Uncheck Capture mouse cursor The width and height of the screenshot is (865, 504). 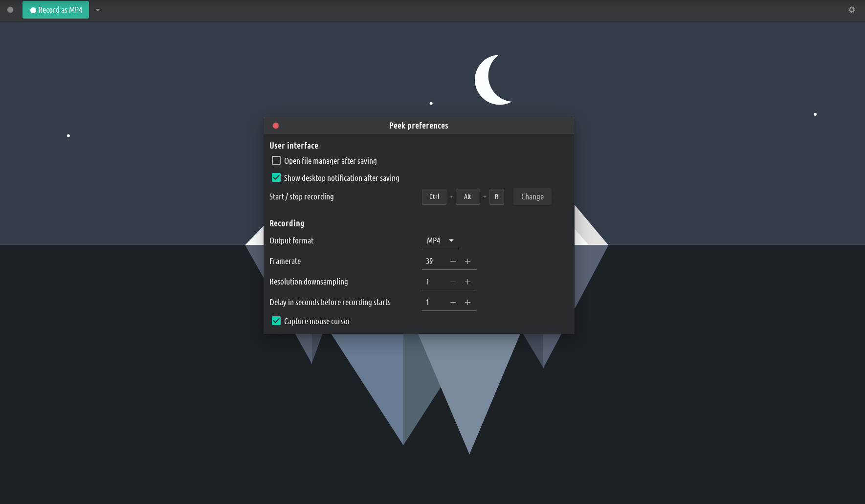pyautogui.click(x=276, y=321)
